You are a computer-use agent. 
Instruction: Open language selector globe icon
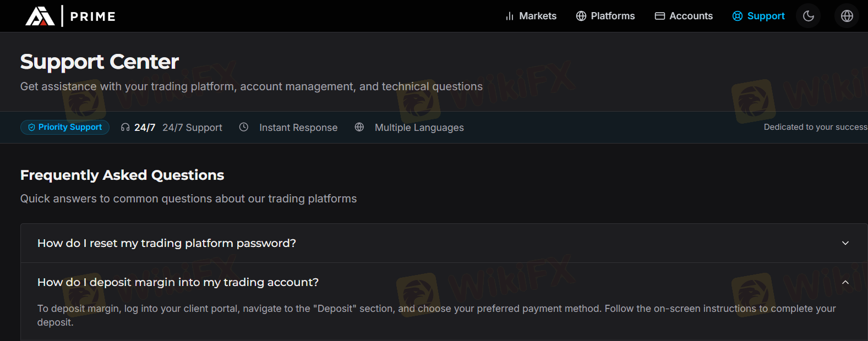(x=847, y=16)
